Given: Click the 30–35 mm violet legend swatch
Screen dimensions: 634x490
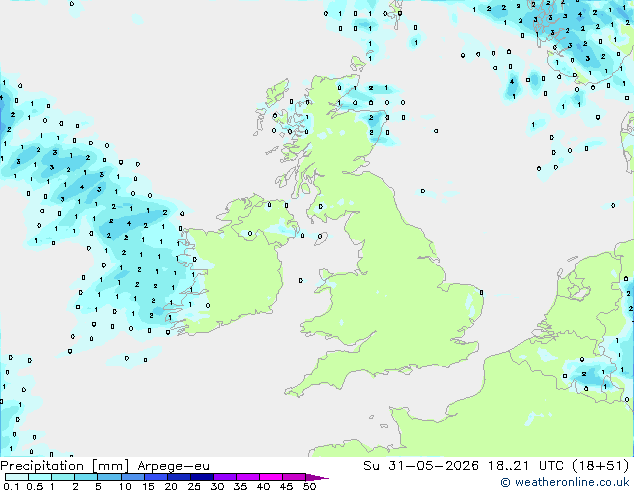Looking at the screenshot, I should pyautogui.click(x=225, y=477).
